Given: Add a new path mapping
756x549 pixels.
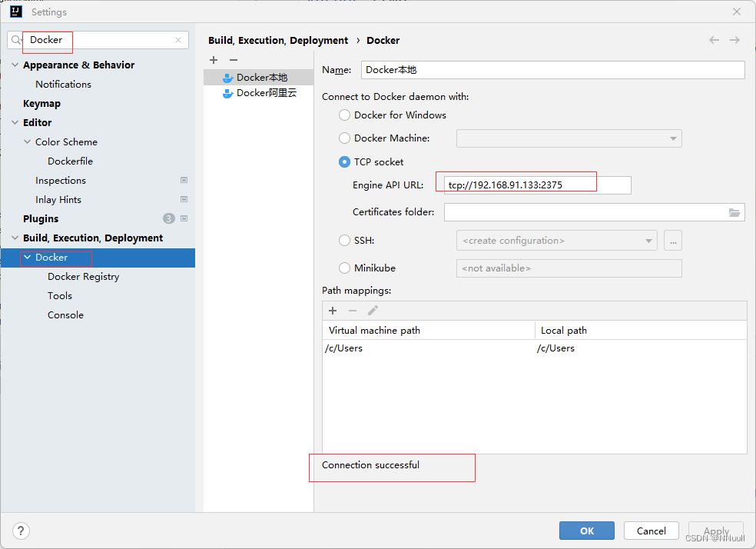Looking at the screenshot, I should click(x=333, y=311).
